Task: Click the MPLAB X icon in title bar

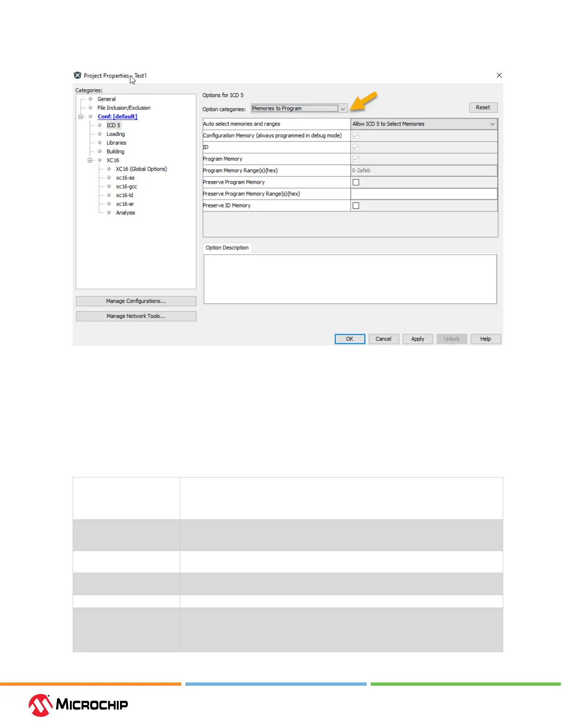Action: 77,75
